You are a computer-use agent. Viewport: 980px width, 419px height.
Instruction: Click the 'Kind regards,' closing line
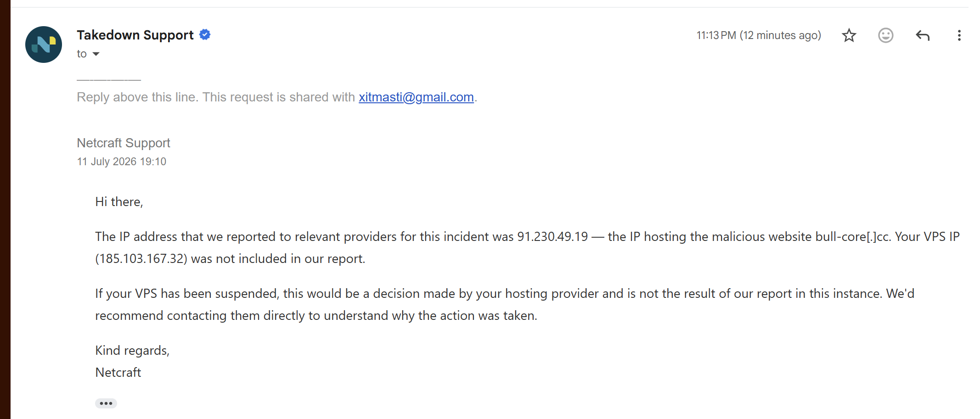132,351
